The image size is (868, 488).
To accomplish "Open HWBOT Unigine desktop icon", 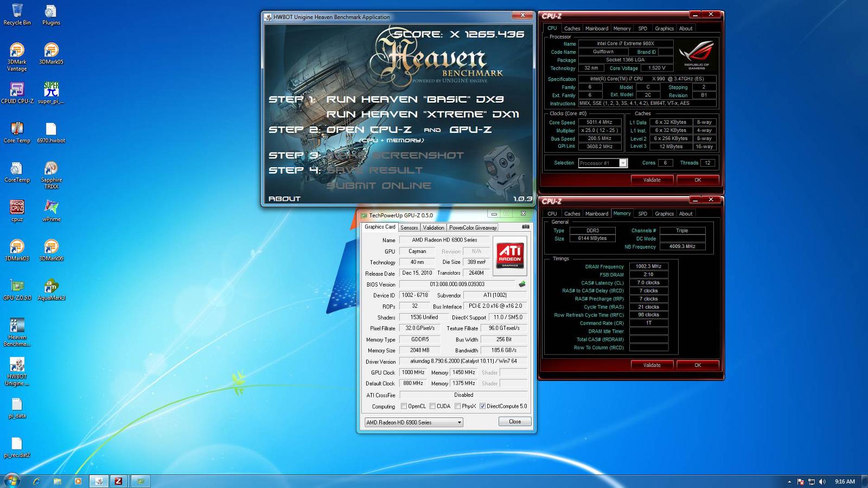I will [x=17, y=371].
